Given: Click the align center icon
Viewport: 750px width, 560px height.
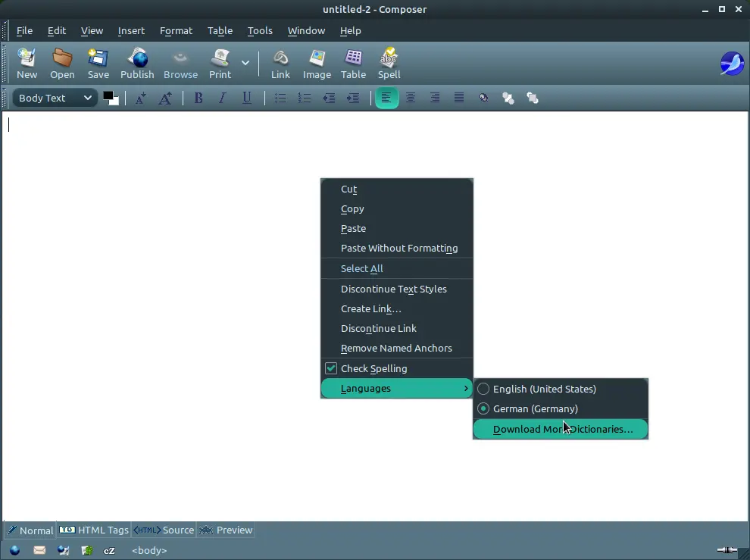Looking at the screenshot, I should (x=411, y=98).
